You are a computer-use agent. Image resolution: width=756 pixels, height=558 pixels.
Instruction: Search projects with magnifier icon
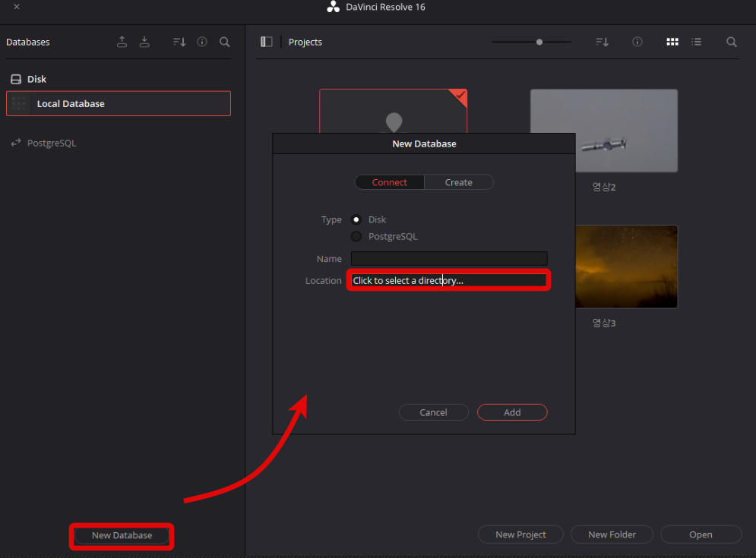click(732, 42)
